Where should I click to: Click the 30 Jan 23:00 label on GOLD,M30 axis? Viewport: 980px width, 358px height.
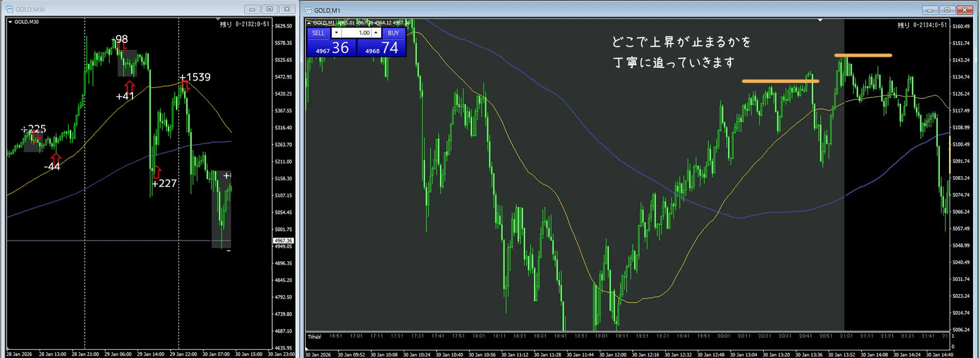point(281,354)
